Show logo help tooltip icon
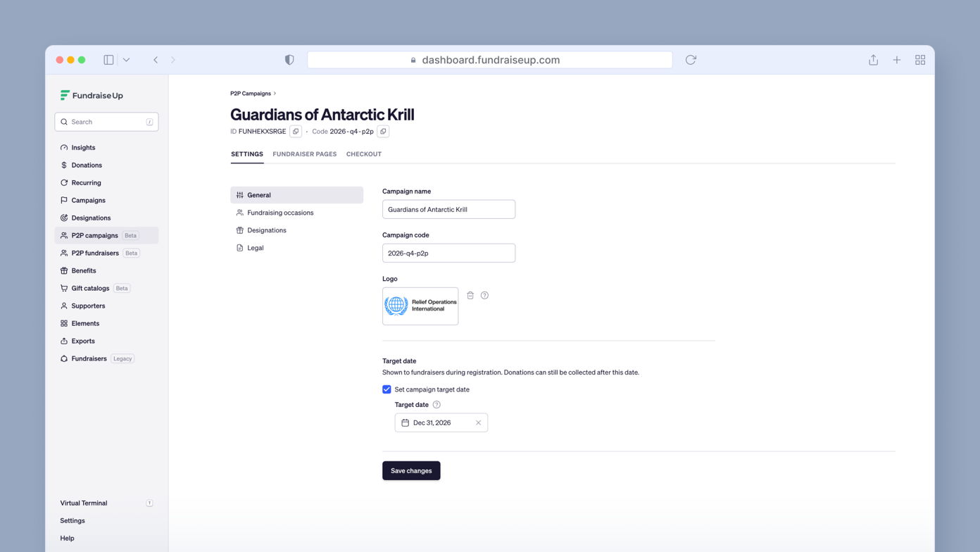980x552 pixels. tap(484, 296)
